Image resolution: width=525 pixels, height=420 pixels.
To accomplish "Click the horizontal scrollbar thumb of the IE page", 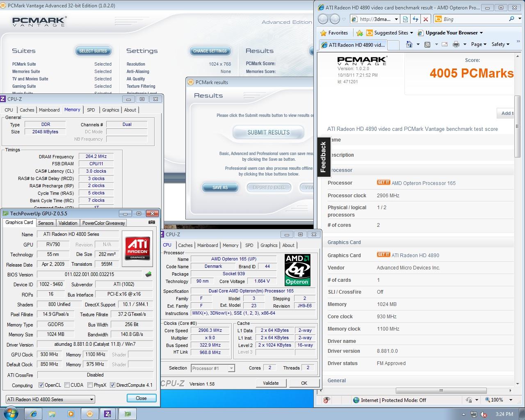I will click(x=442, y=390).
